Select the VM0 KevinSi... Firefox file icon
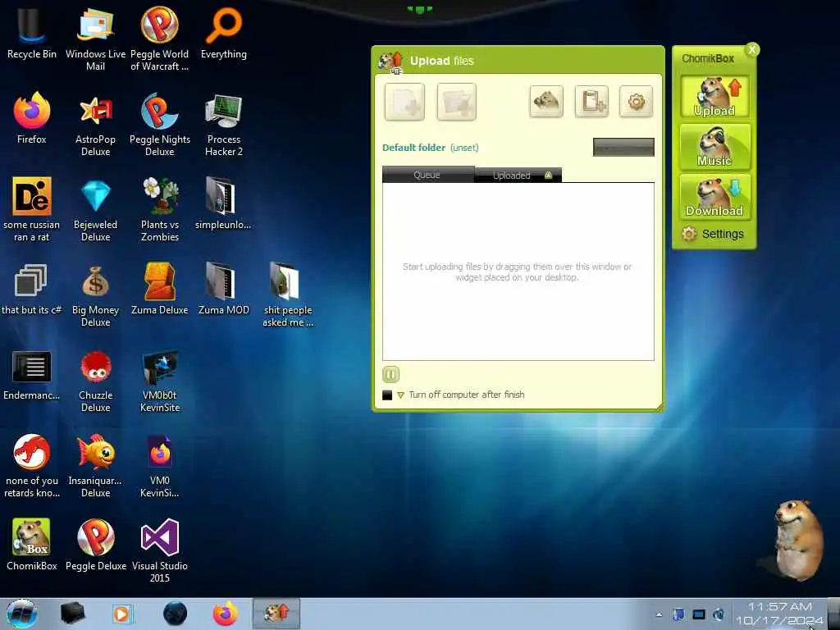 [x=160, y=466]
